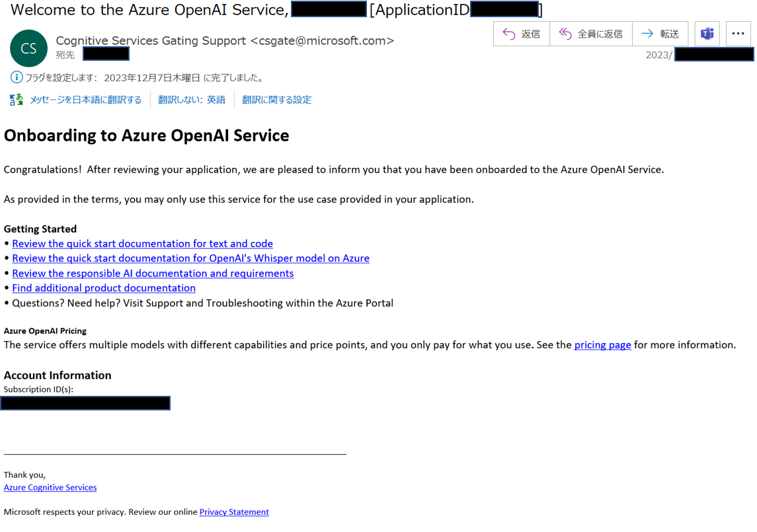This screenshot has width=757, height=532.
Task: Click the Forward arrow icon
Action: click(x=647, y=33)
